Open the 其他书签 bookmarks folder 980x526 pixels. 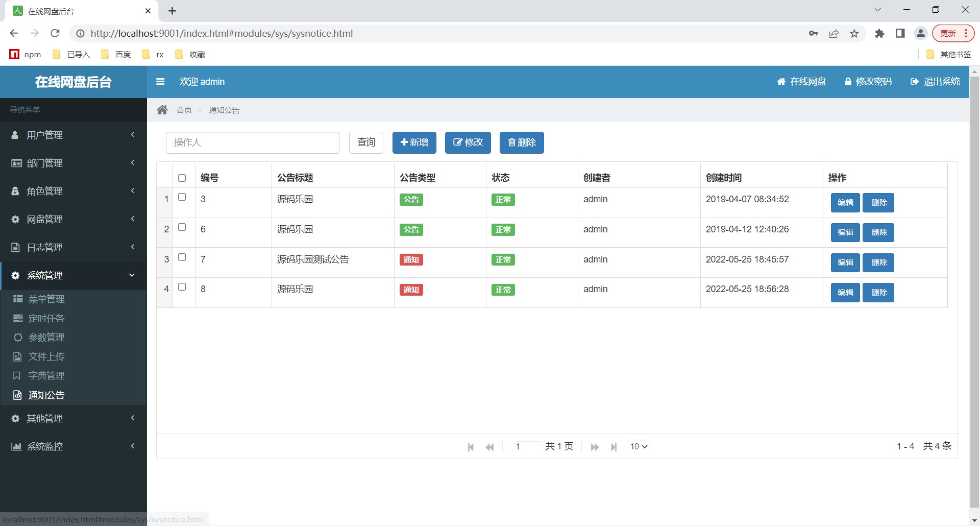click(948, 54)
